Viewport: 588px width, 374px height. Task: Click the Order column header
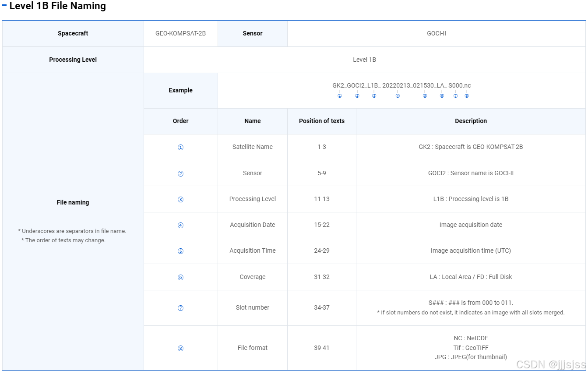(181, 121)
